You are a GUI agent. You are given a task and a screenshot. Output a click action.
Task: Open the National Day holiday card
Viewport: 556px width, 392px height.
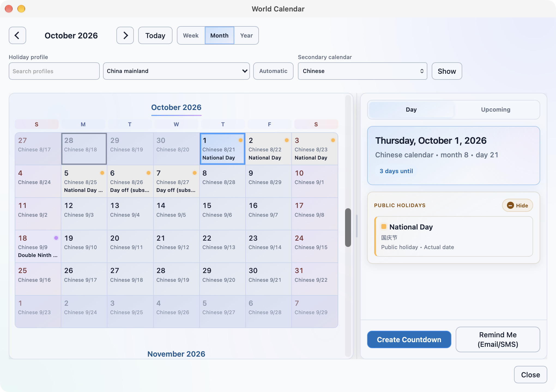click(454, 236)
